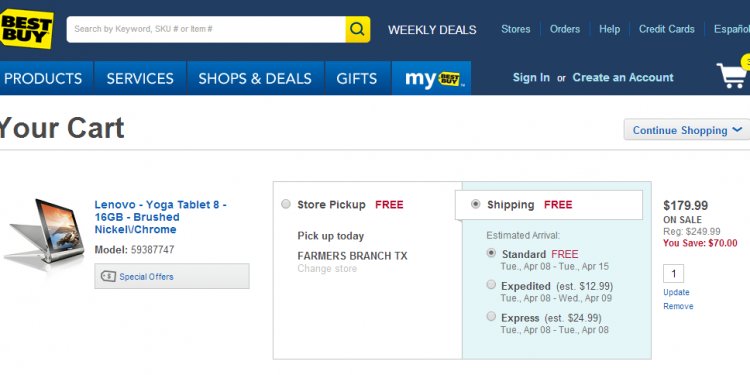The image size is (750, 375).
Task: Choose Standard FREE shipping option
Action: click(x=491, y=254)
